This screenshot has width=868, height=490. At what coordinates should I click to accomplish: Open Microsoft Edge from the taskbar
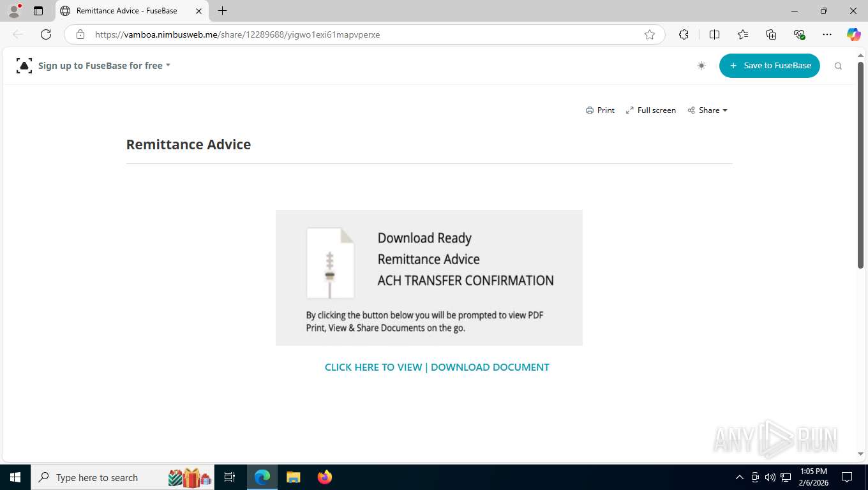[262, 477]
